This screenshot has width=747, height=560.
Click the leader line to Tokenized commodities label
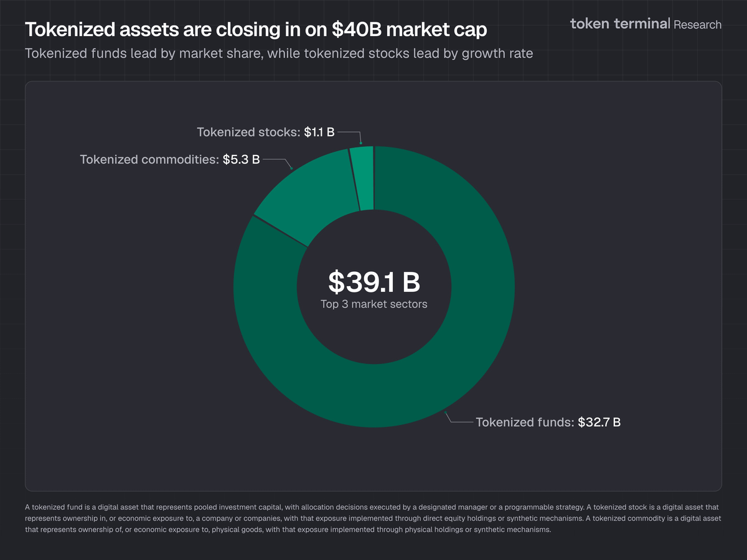[275, 161]
